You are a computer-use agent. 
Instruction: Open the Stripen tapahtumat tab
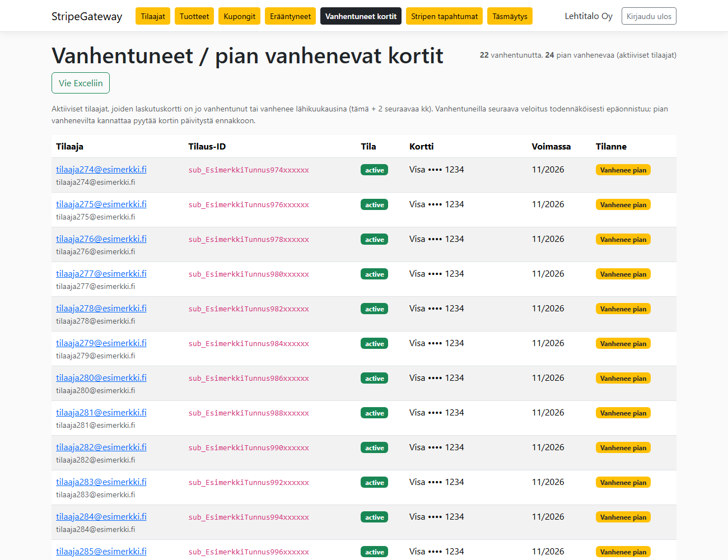[445, 16]
